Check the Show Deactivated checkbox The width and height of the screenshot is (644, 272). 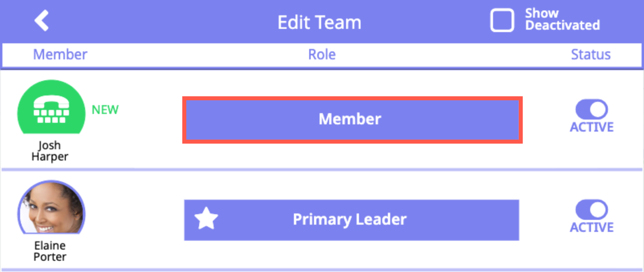pos(502,20)
